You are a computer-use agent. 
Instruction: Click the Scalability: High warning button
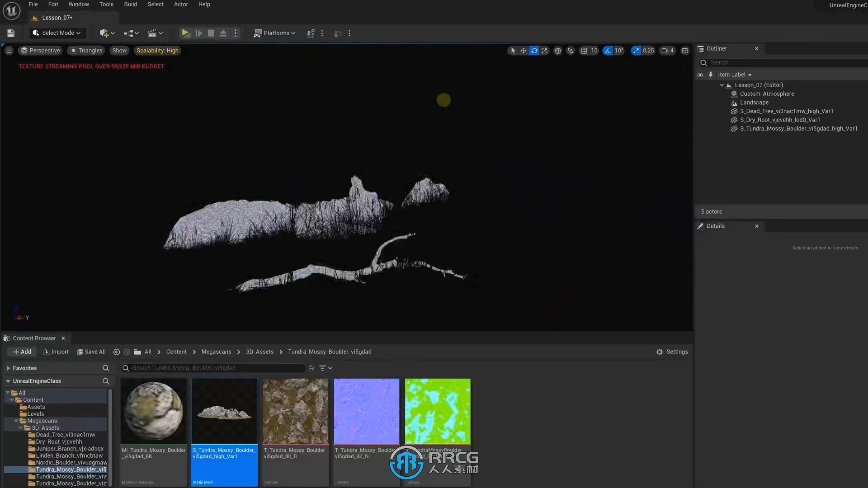click(157, 51)
